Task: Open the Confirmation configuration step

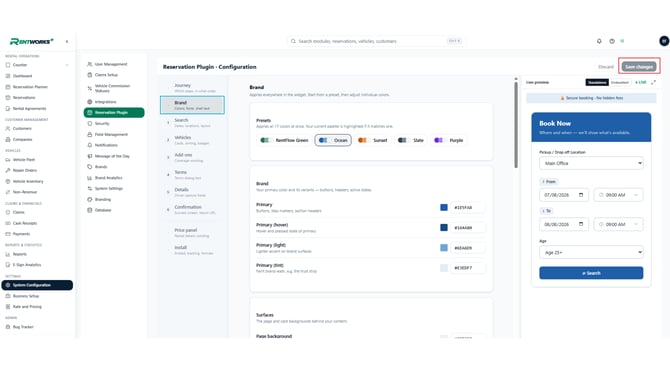Action: pyautogui.click(x=192, y=209)
